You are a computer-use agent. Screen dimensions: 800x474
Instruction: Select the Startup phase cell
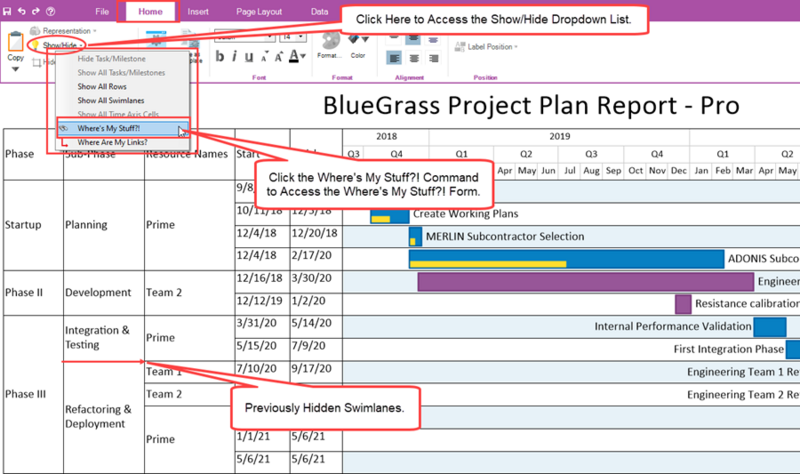click(33, 225)
